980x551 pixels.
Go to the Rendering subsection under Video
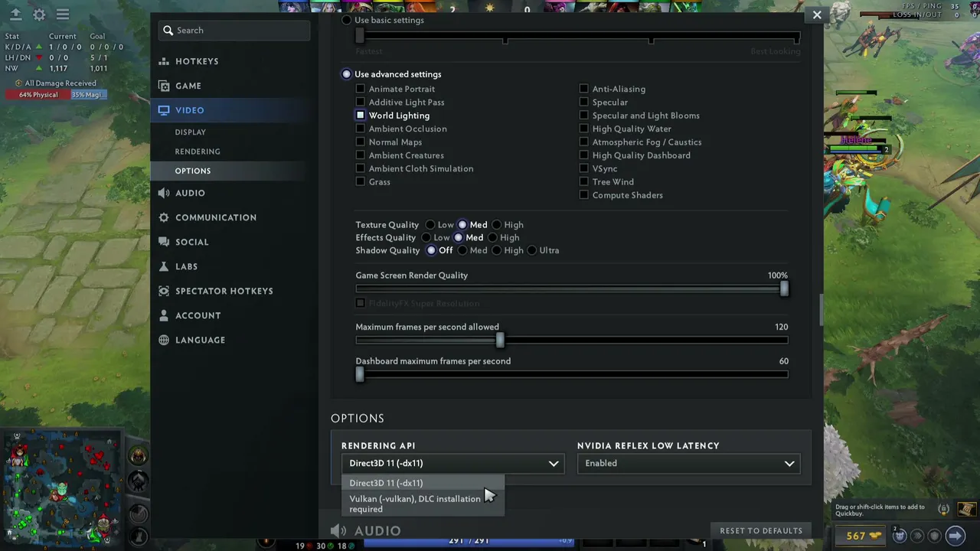tap(198, 152)
